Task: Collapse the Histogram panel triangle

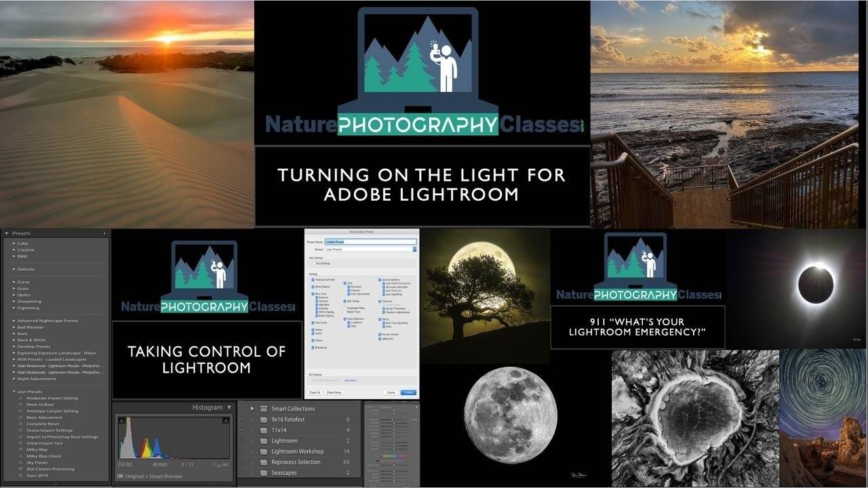Action: point(229,407)
